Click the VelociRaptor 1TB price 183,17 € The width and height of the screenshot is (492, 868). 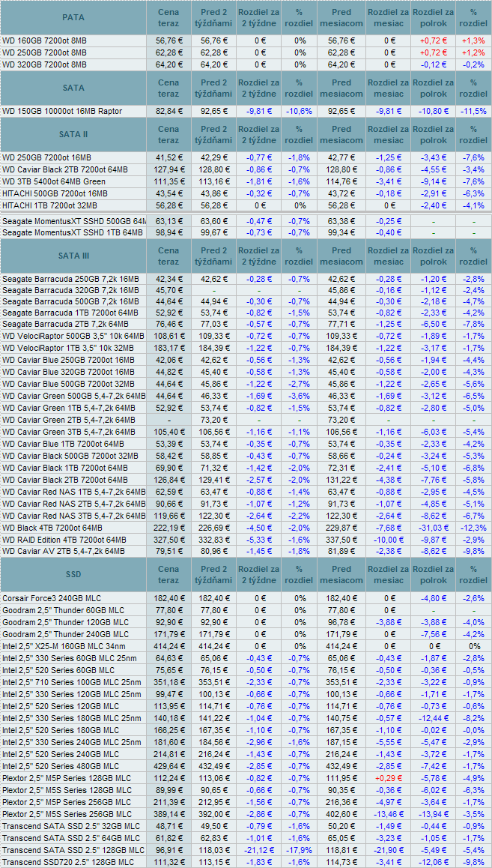pos(169,349)
